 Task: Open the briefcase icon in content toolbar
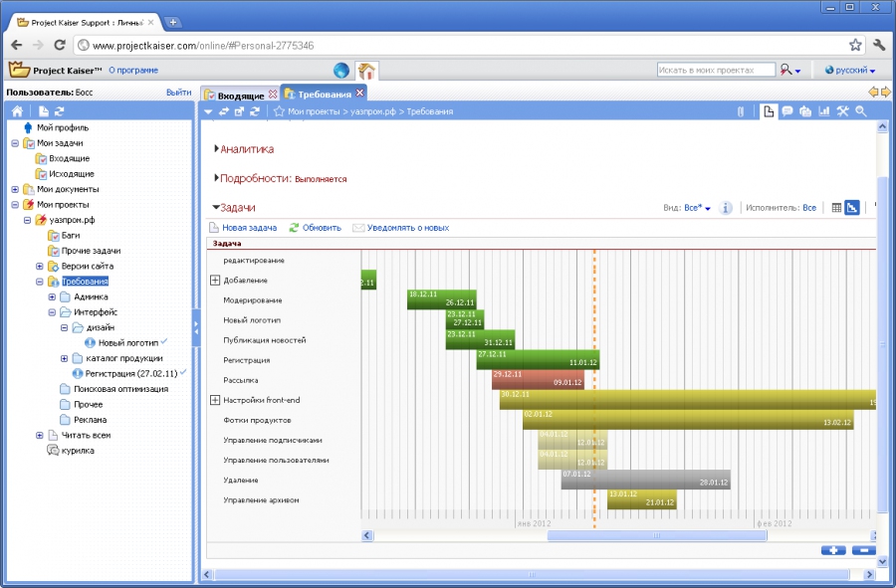pyautogui.click(x=805, y=111)
